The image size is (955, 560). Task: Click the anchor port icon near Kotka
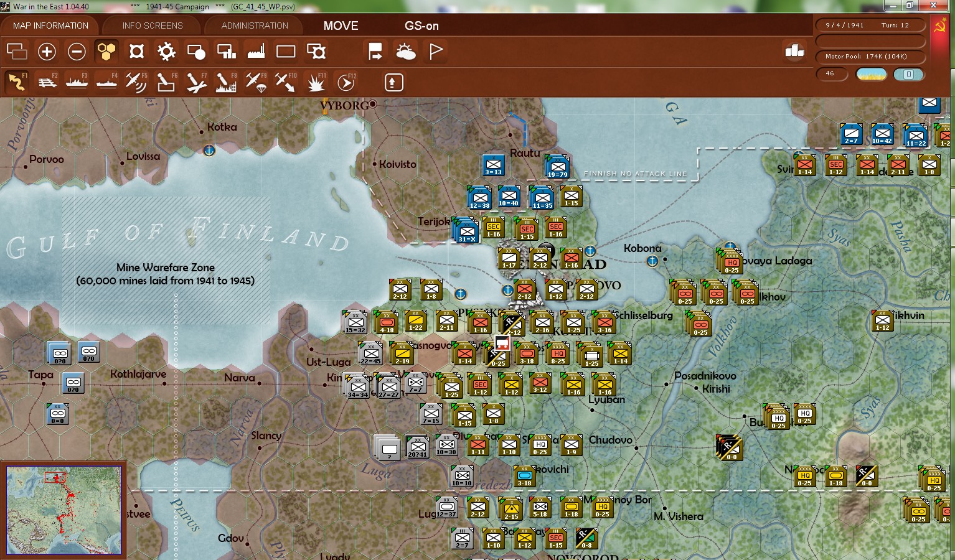[209, 151]
